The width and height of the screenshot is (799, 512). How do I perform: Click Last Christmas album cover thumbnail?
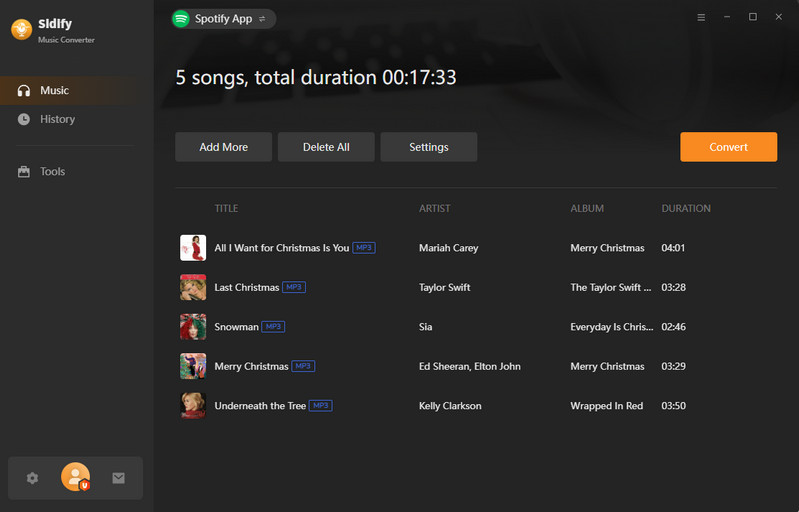tap(193, 287)
